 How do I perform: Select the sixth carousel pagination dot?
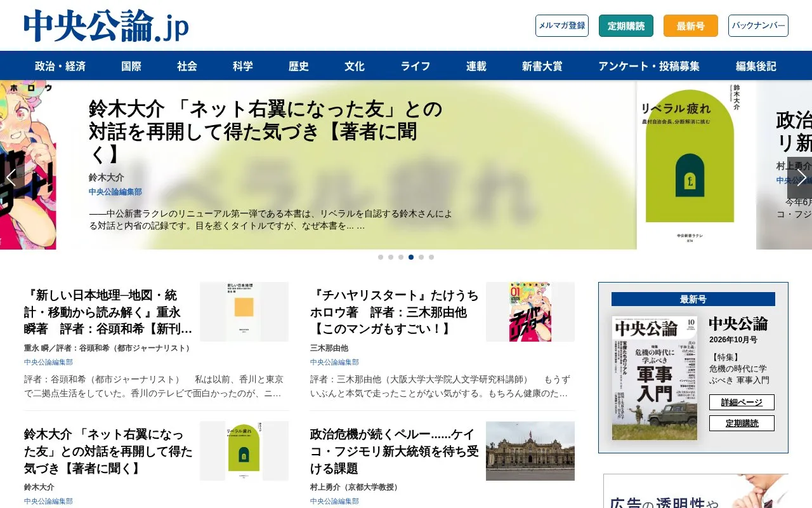(431, 257)
